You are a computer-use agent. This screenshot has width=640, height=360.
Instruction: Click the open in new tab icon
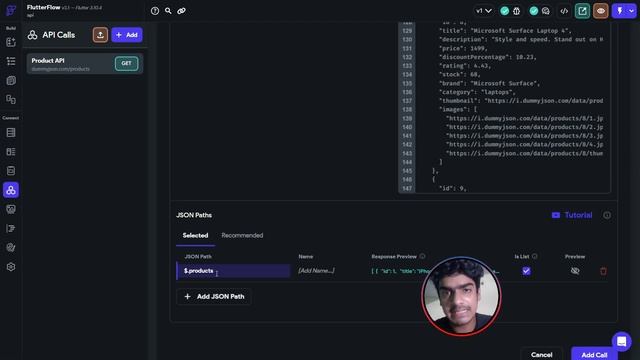coord(582,11)
